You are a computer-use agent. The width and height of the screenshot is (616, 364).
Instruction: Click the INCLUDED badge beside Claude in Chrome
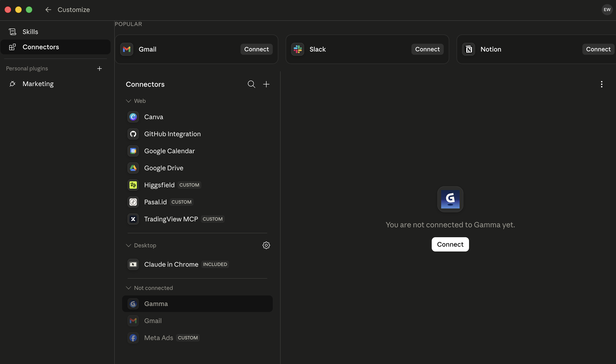[x=215, y=264]
